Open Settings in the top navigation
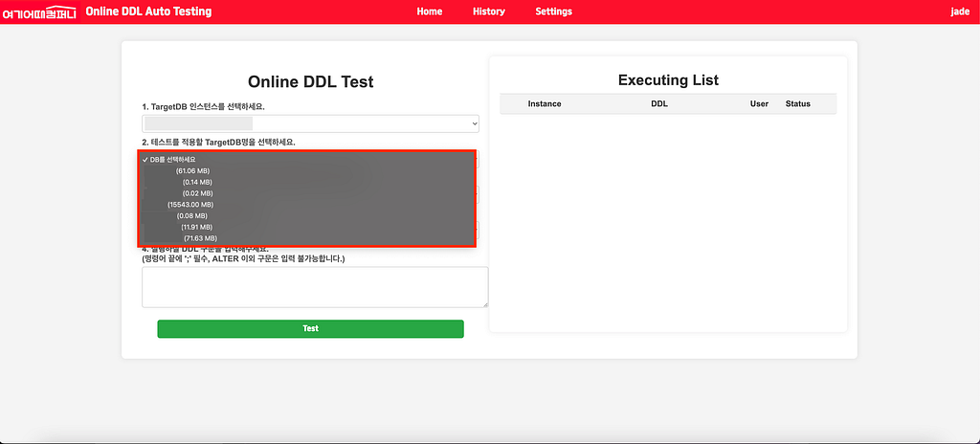The height and width of the screenshot is (444, 980). 554,11
